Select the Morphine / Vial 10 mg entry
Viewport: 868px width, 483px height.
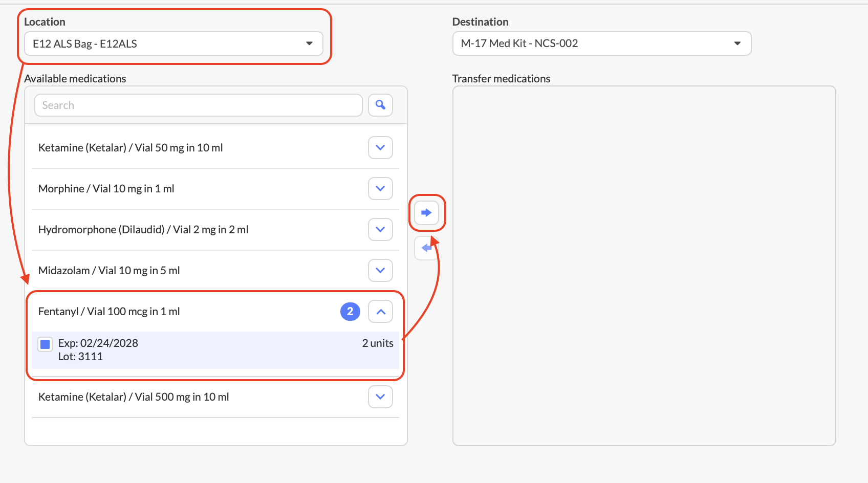(106, 189)
